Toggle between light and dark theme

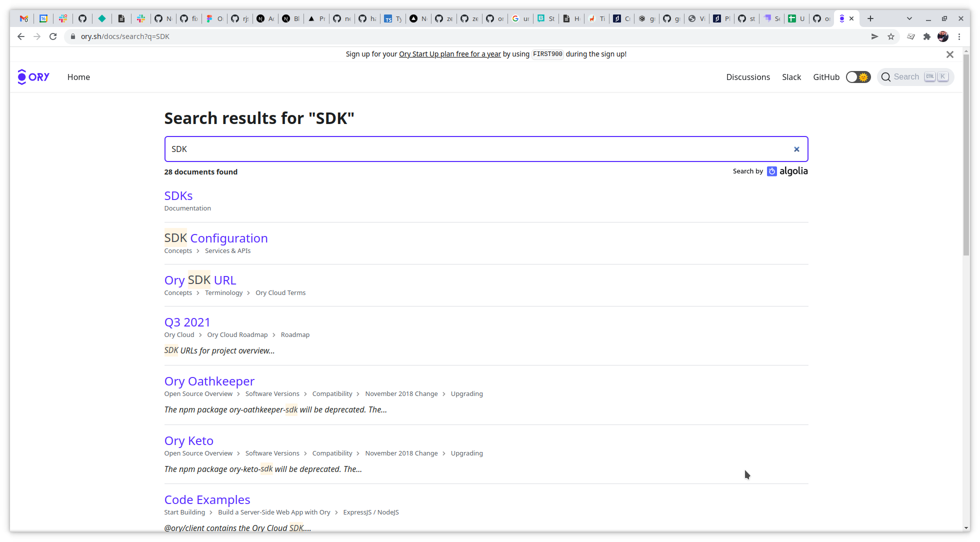(858, 76)
